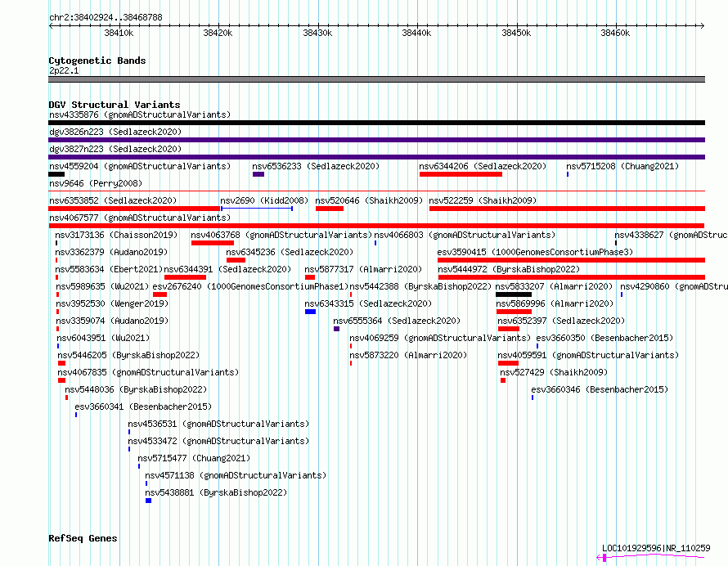The height and width of the screenshot is (566, 728).
Task: Click the nsv4559204 gnomADStructuralVariants label
Action: tap(140, 166)
